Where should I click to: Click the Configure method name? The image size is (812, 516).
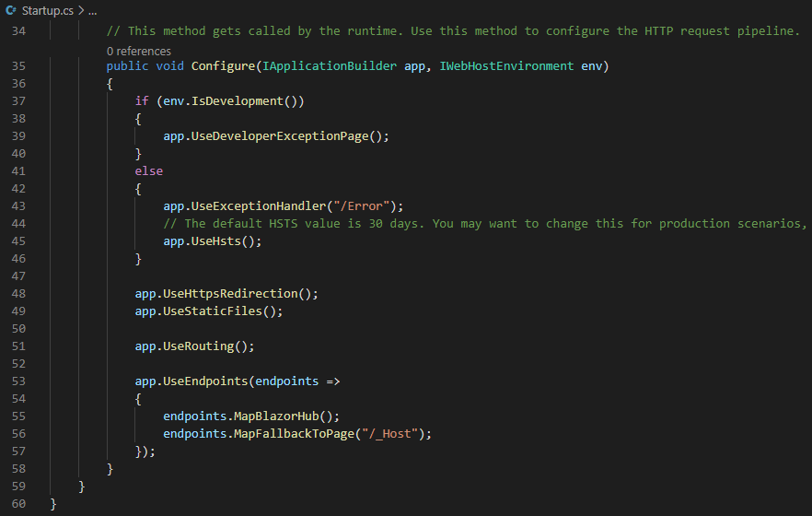pos(223,66)
